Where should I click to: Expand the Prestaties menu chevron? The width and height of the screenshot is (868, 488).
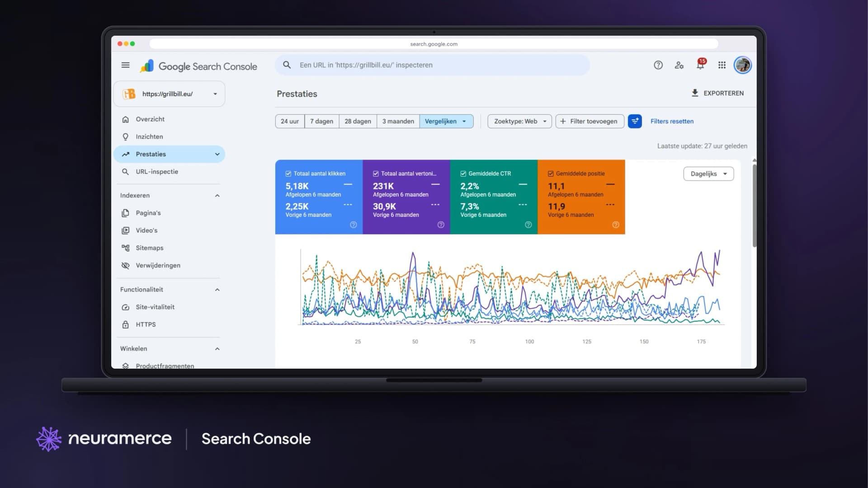[217, 154]
